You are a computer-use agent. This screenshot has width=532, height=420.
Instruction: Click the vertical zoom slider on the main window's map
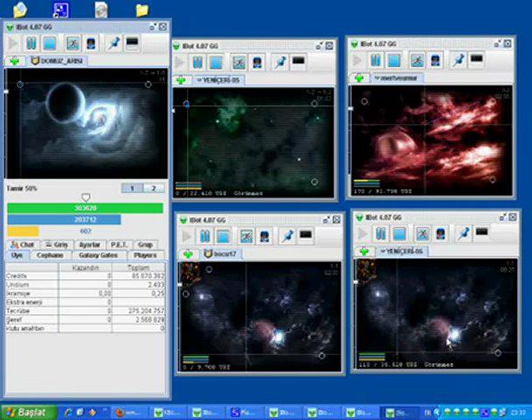(x=6, y=91)
